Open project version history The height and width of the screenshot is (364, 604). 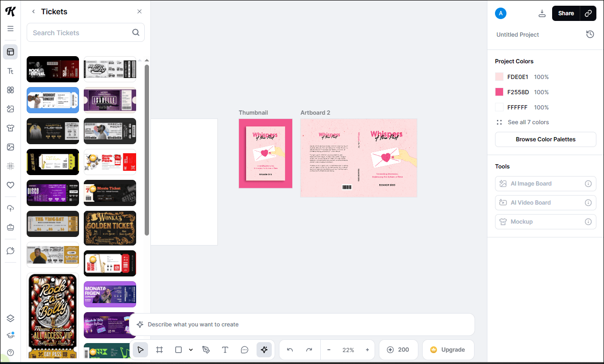click(590, 34)
